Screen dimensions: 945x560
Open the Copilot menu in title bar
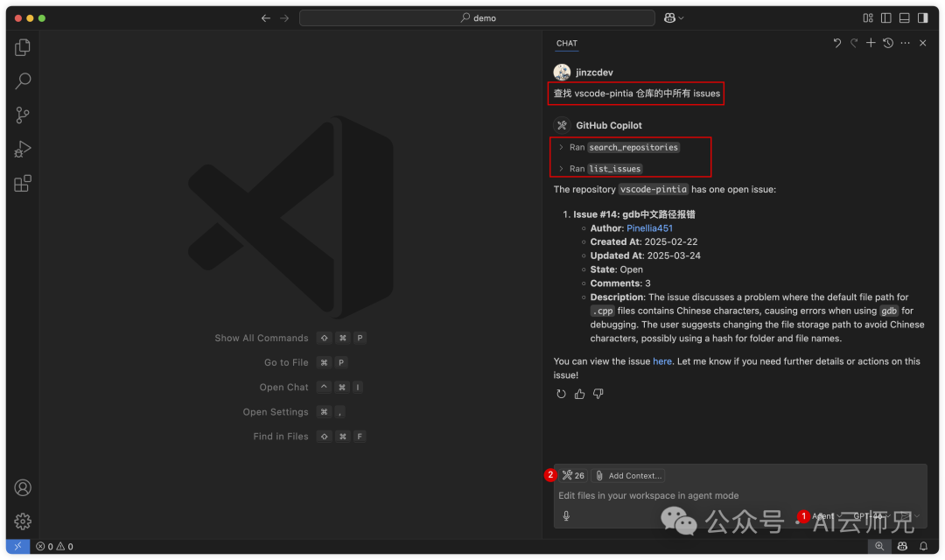[674, 18]
